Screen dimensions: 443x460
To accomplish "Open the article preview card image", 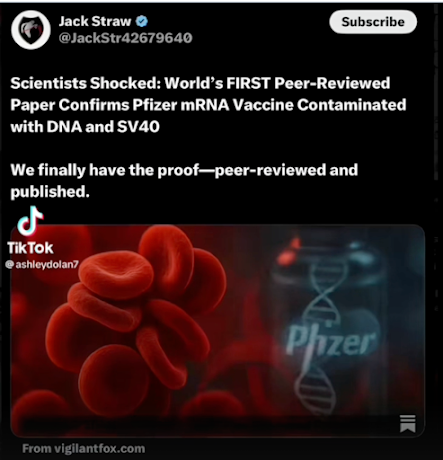I will (x=218, y=331).
